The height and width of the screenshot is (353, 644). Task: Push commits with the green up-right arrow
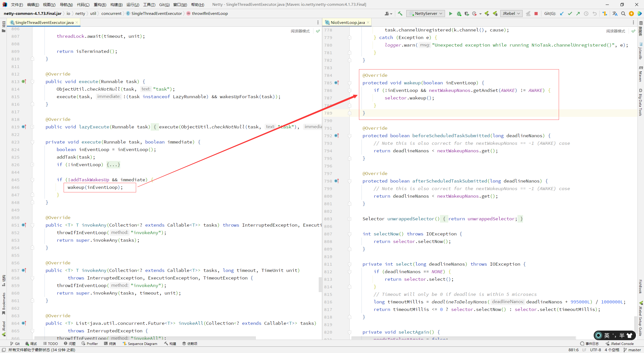click(578, 14)
